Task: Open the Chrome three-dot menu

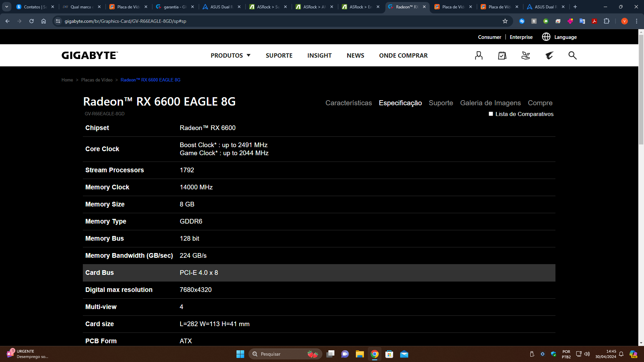Action: (637, 21)
